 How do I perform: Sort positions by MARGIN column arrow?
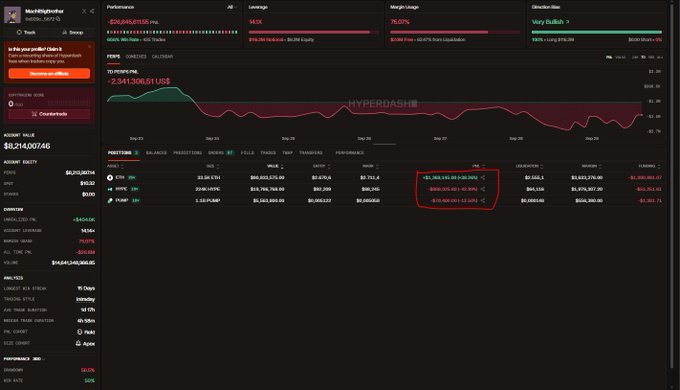click(600, 167)
